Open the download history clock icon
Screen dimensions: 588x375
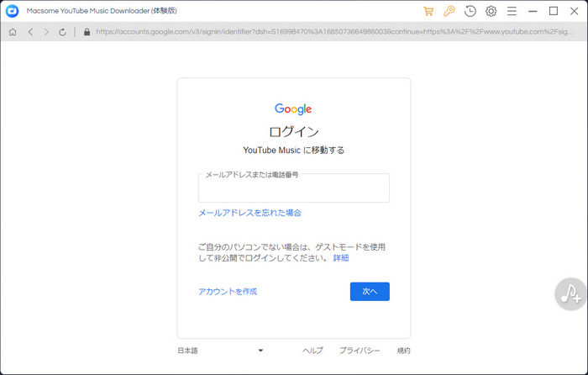pos(470,11)
